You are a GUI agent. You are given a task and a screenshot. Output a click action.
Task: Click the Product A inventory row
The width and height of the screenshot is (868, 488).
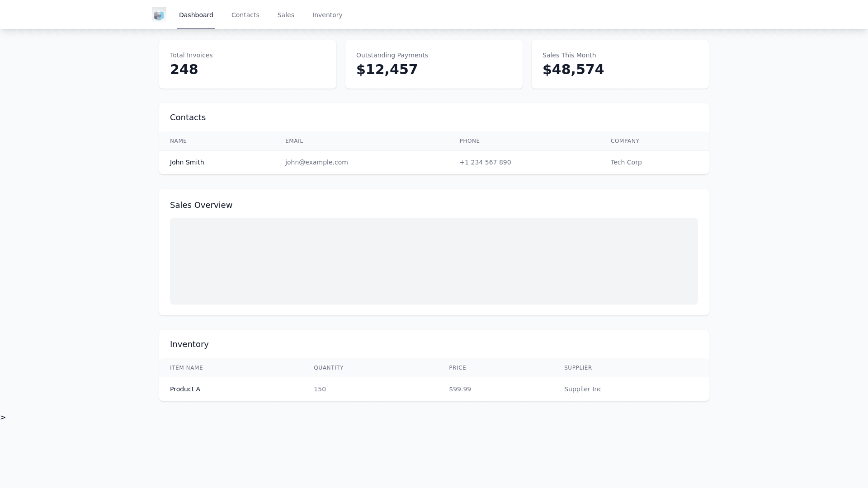pos(185,389)
